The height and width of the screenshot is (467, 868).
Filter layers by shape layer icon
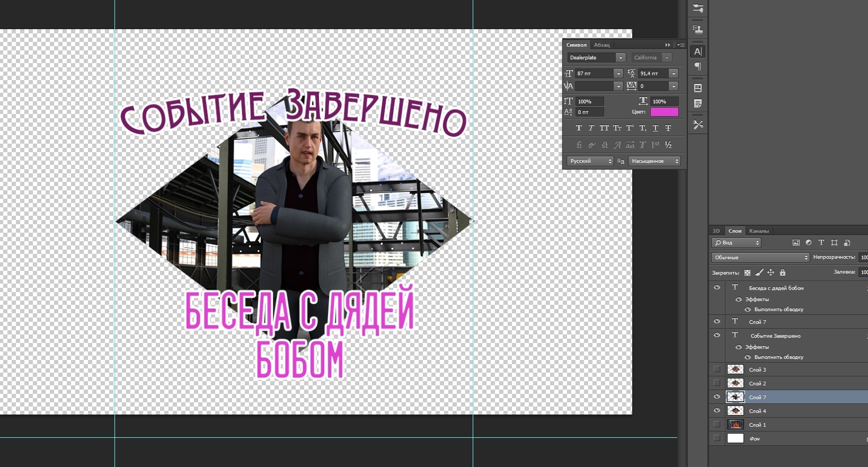pos(834,243)
